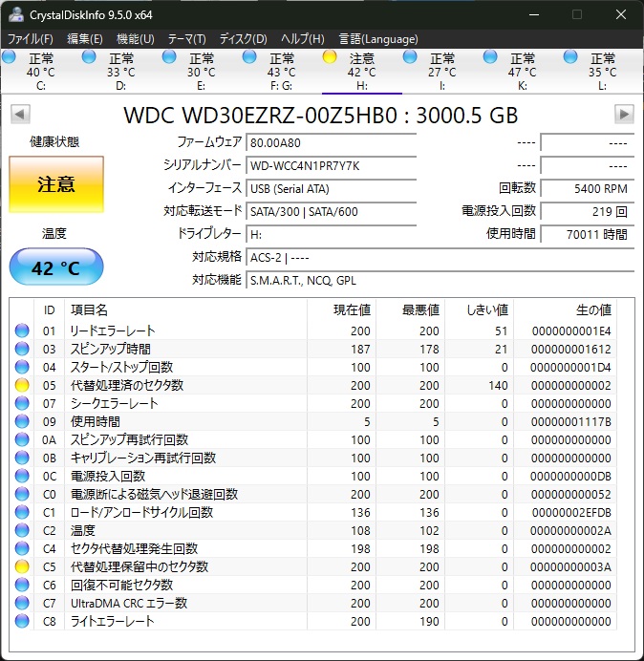
Task: Click the next disk arrow button
Action: [624, 114]
